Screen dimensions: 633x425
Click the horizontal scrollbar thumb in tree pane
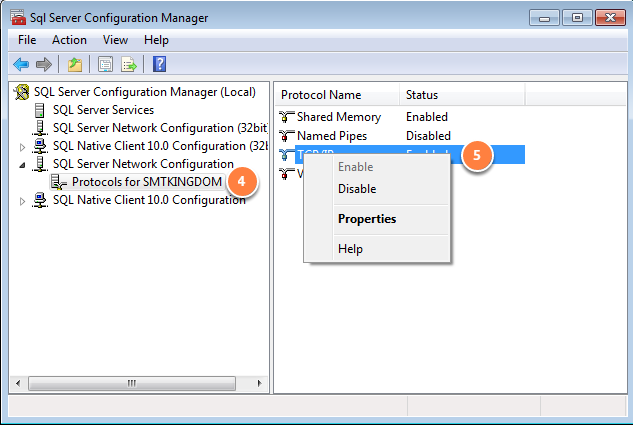click(132, 383)
